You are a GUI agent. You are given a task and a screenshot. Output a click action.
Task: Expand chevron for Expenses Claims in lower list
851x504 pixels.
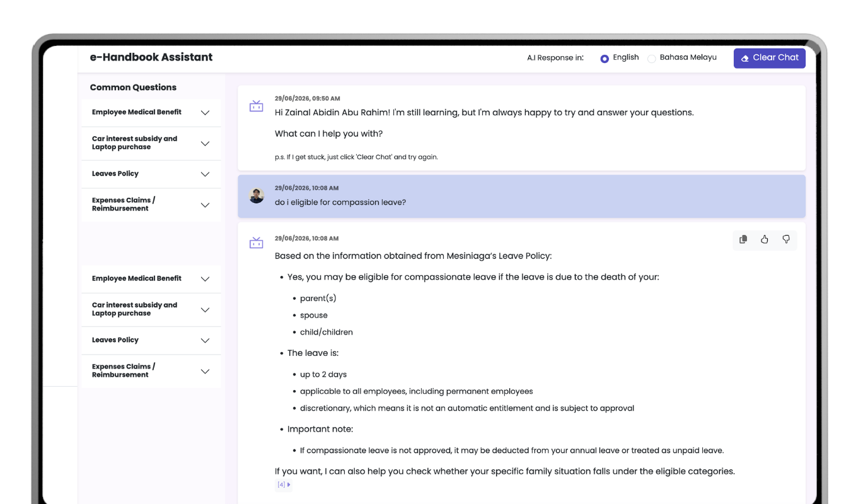click(x=205, y=372)
